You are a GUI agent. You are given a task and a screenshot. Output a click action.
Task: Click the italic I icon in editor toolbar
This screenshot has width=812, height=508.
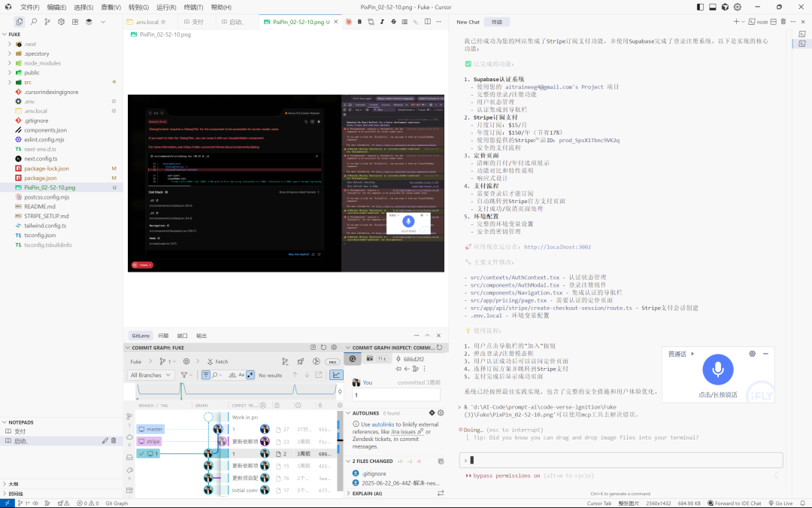[x=382, y=22]
